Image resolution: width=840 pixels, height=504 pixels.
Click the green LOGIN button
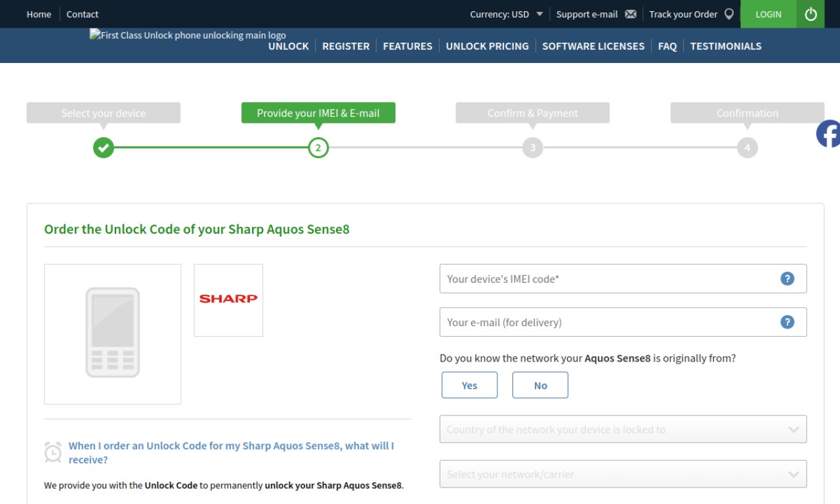pos(768,14)
